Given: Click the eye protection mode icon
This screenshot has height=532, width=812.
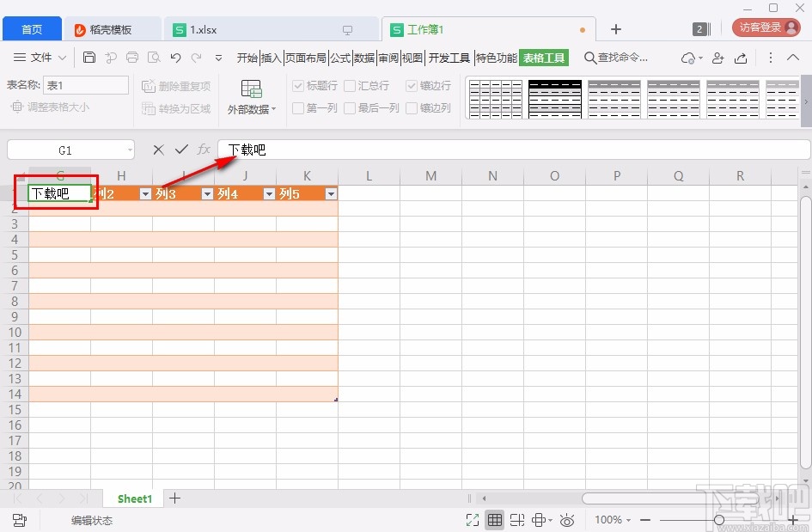Looking at the screenshot, I should coord(567,519).
